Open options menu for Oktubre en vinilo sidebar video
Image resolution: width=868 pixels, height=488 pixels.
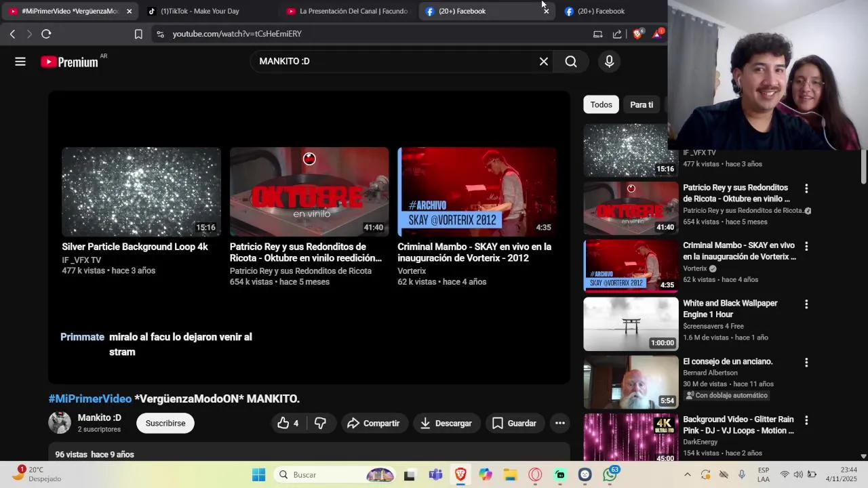point(806,188)
